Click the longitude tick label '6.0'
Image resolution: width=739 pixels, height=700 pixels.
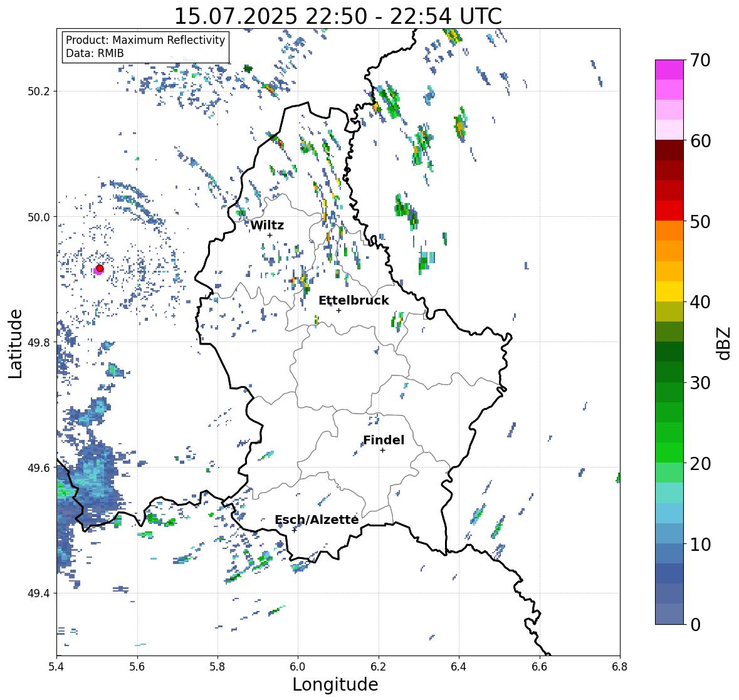coord(298,666)
